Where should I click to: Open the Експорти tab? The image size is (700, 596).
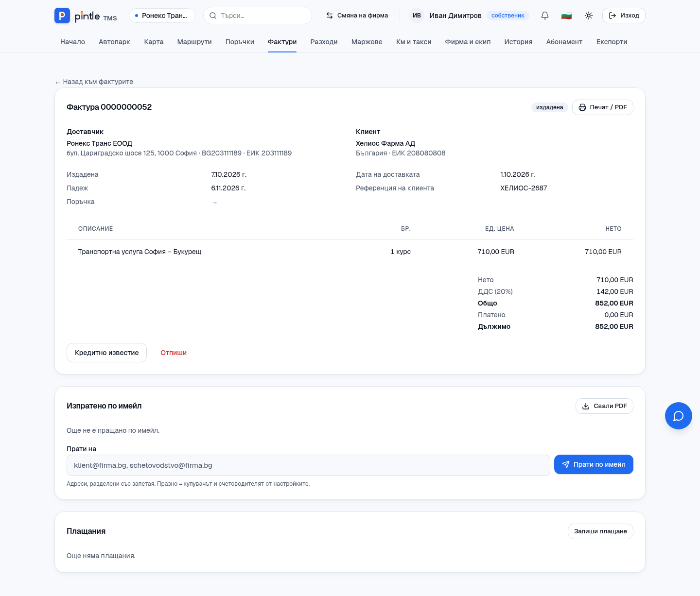[x=612, y=42]
